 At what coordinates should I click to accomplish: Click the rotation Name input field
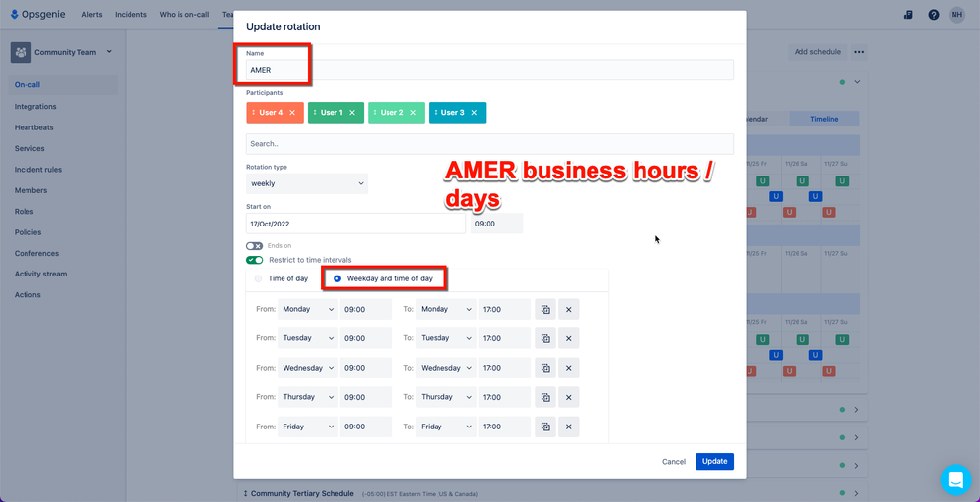(490, 70)
